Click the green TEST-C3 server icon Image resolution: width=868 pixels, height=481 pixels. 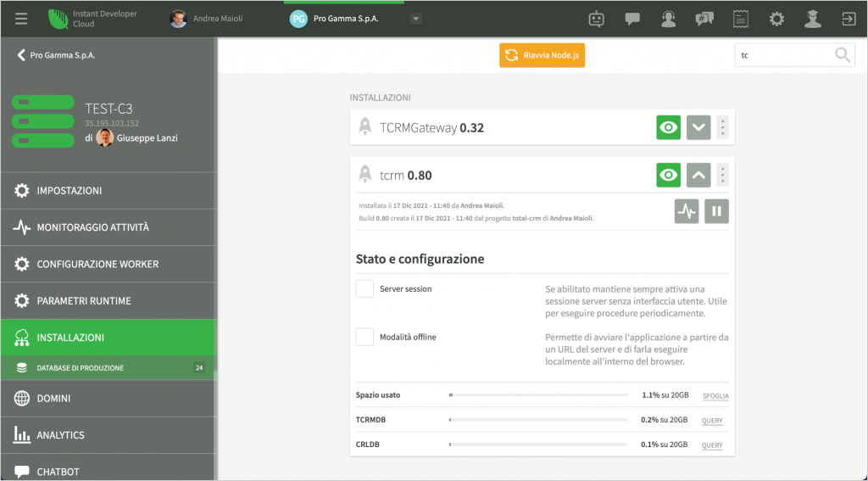(42, 121)
